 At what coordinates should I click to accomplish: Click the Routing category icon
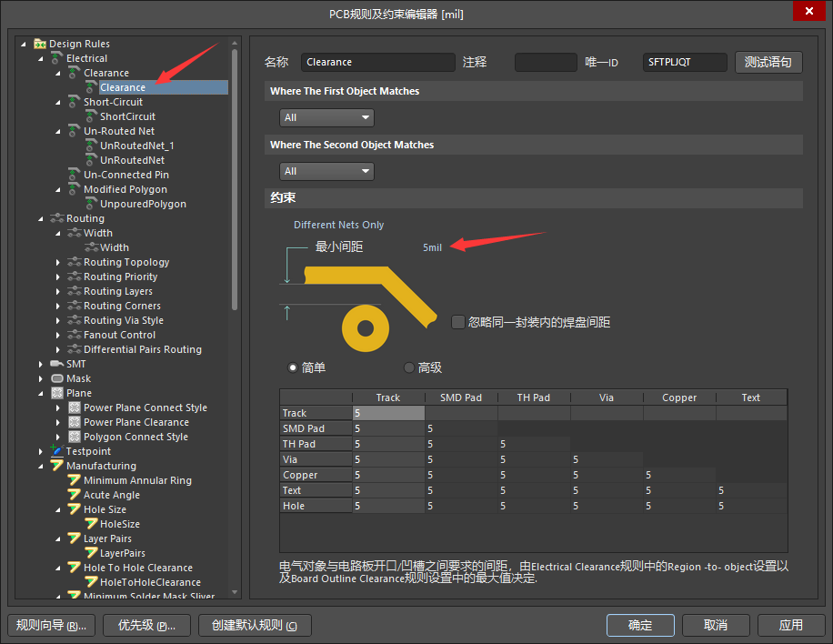pos(57,218)
